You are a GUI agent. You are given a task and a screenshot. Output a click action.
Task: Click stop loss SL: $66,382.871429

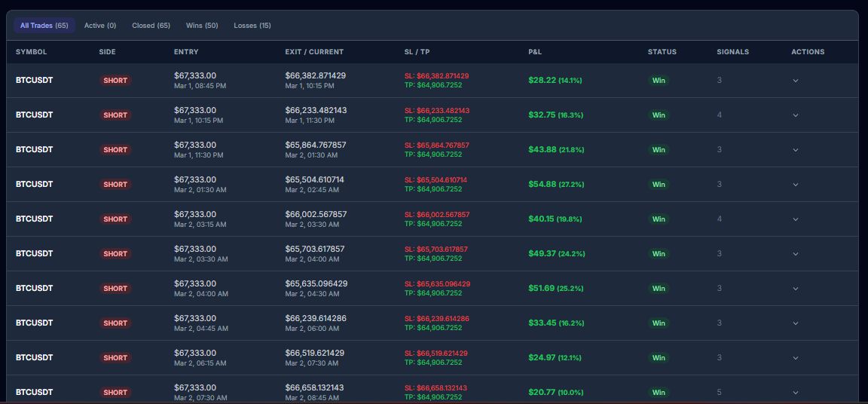pyautogui.click(x=437, y=76)
